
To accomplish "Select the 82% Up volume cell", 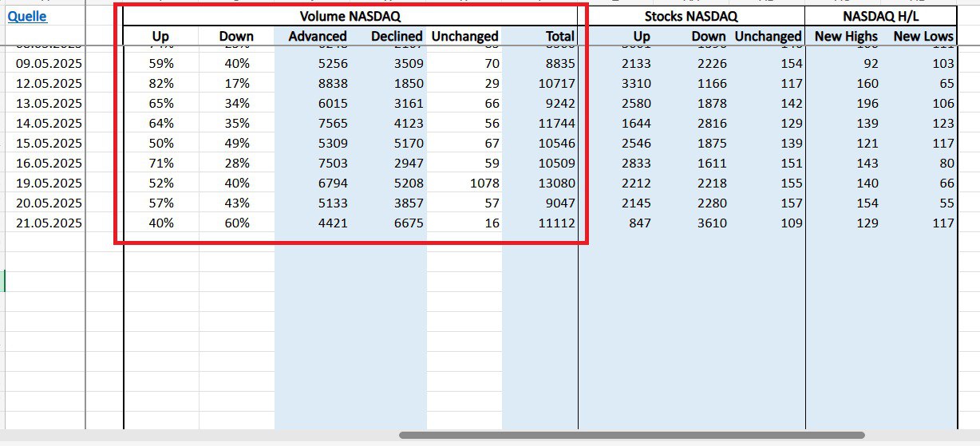I will pos(160,83).
